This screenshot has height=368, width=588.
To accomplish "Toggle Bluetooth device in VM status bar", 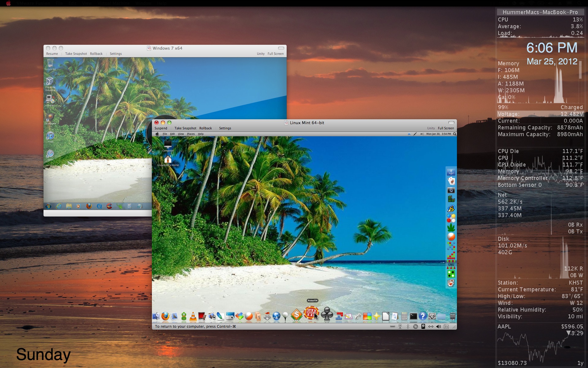I will 408,327.
